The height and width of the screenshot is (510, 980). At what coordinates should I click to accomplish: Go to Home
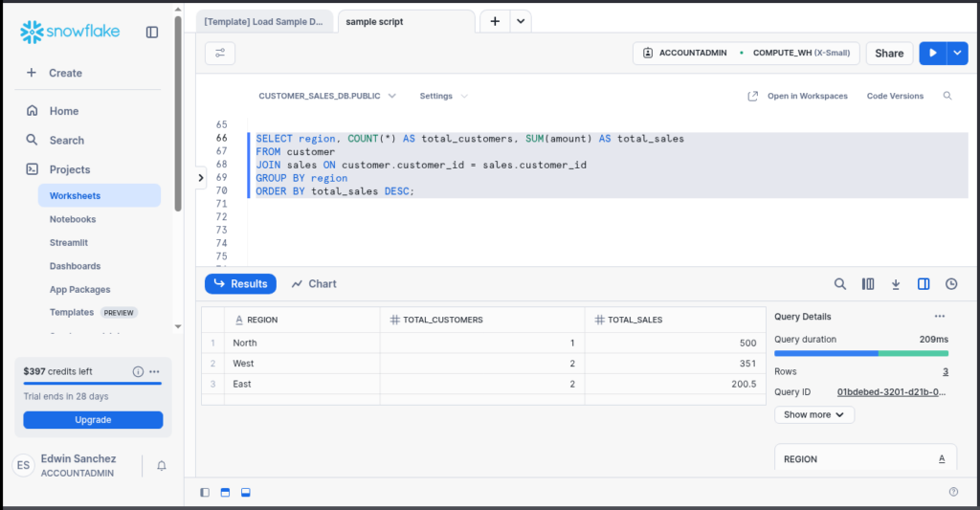53,111
